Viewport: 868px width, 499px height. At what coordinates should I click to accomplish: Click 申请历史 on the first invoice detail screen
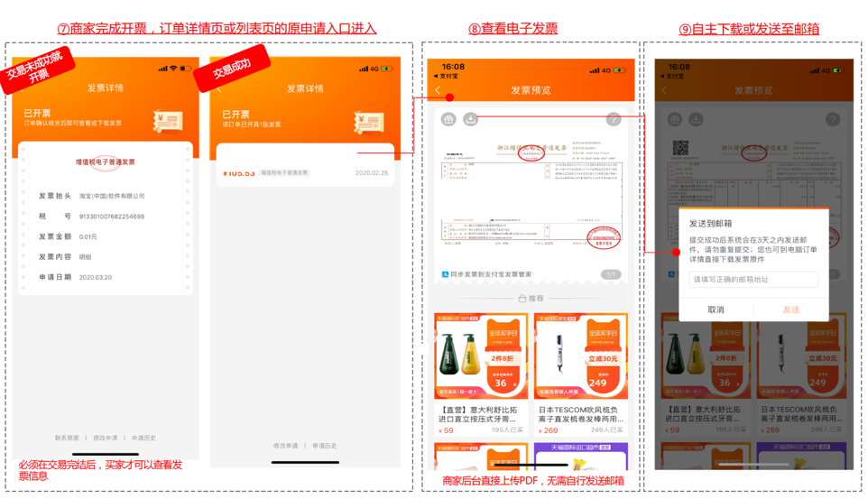pos(143,438)
